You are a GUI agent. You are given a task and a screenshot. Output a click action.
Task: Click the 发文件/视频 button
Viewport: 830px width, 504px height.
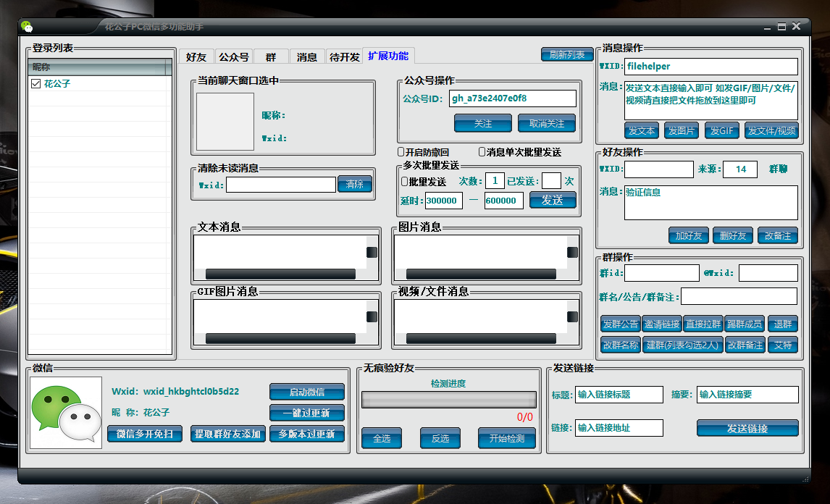point(772,130)
